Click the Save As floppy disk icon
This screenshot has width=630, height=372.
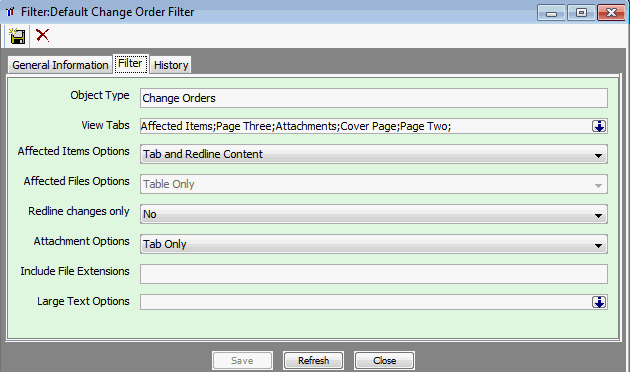click(x=17, y=36)
